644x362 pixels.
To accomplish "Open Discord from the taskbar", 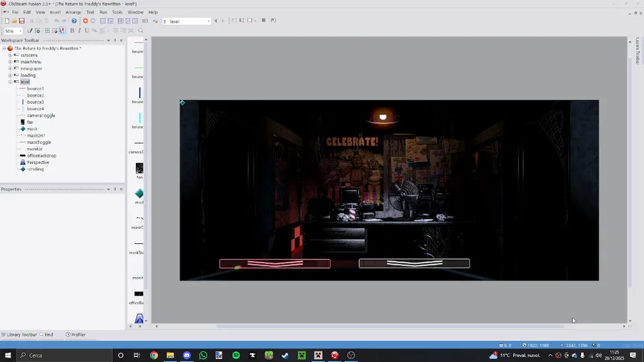I will [187, 356].
